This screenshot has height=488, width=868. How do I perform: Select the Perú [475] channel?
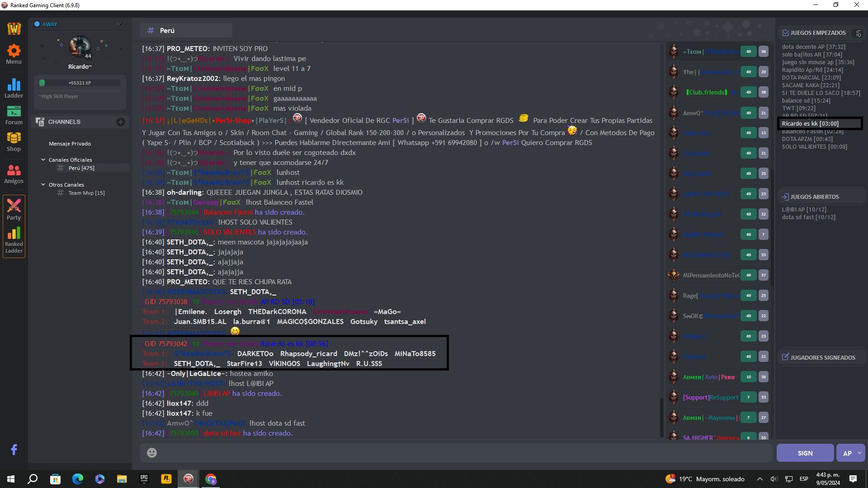pos(81,168)
